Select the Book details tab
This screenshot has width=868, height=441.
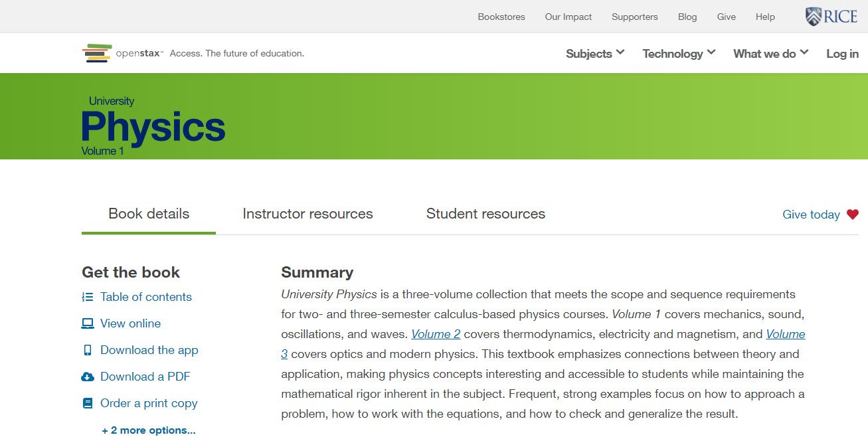[x=149, y=214]
